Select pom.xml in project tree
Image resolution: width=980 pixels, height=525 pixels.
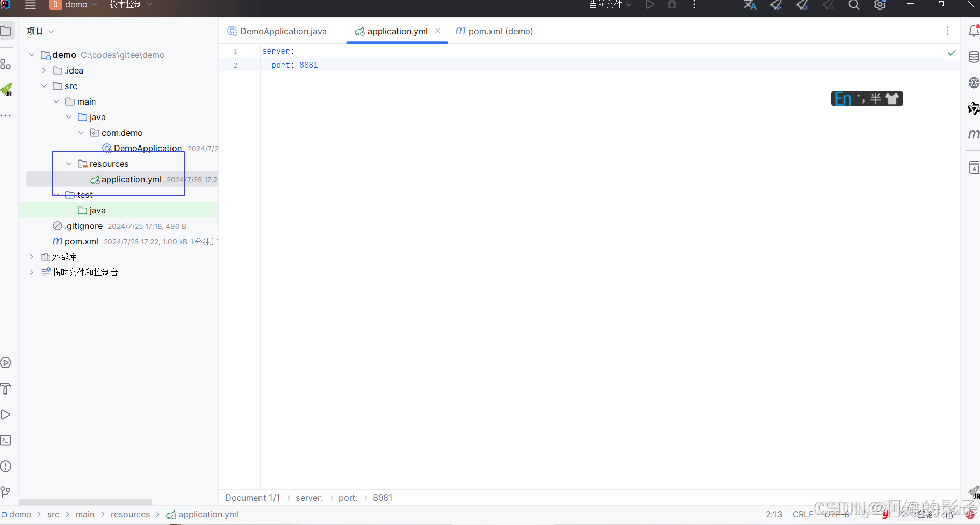pyautogui.click(x=81, y=241)
